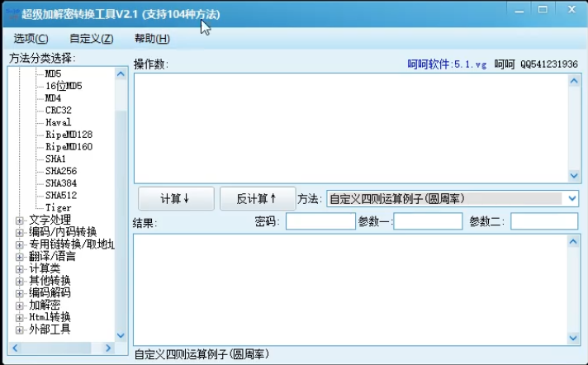Expand the 编码/内码转换 tree node

click(x=20, y=232)
